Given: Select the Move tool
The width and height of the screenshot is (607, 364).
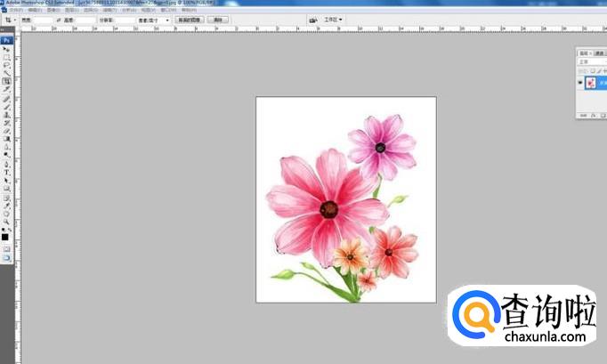Looking at the screenshot, I should point(6,49).
